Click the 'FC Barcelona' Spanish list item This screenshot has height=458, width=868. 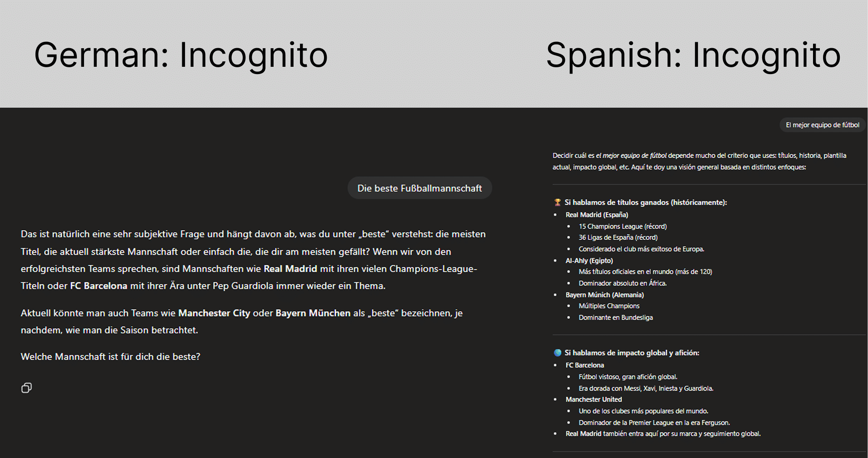pos(585,365)
